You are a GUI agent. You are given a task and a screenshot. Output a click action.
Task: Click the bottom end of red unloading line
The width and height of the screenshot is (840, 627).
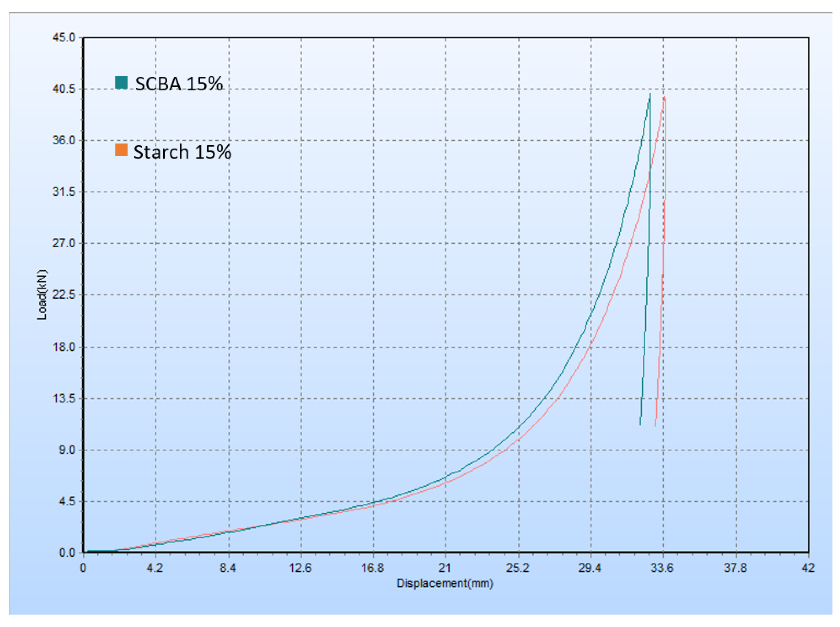(655, 426)
